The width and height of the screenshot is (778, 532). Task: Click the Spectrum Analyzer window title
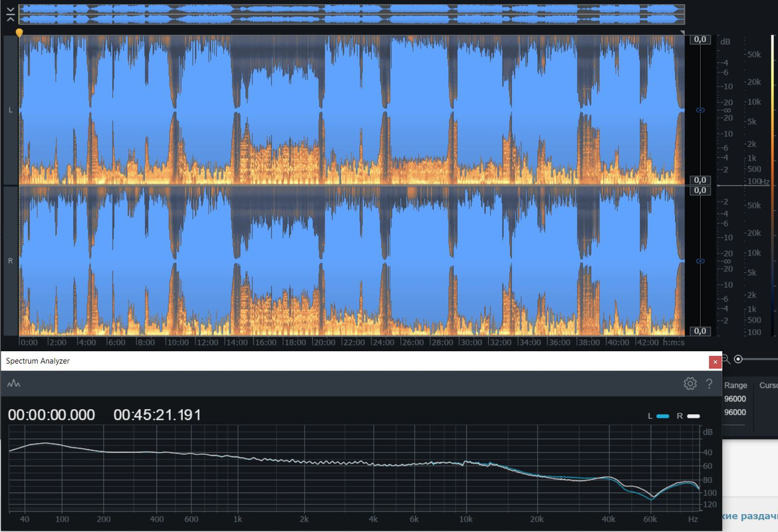(38, 361)
